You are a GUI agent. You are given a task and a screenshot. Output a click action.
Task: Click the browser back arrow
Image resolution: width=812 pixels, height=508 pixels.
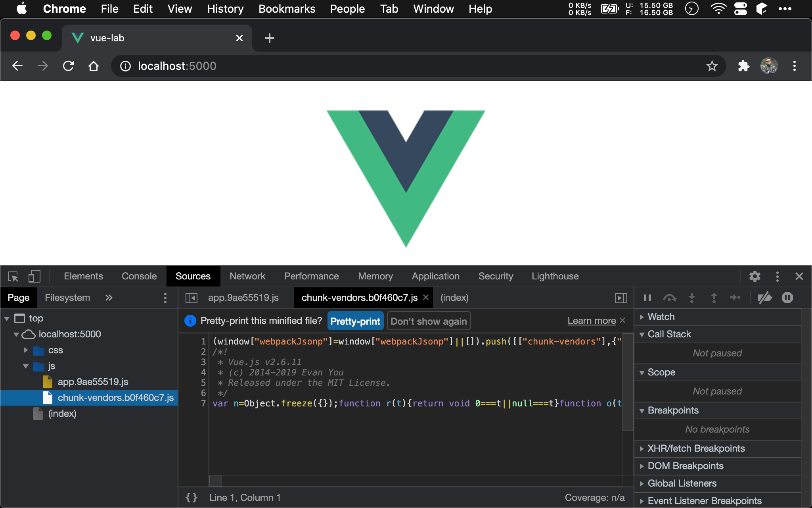click(x=17, y=66)
